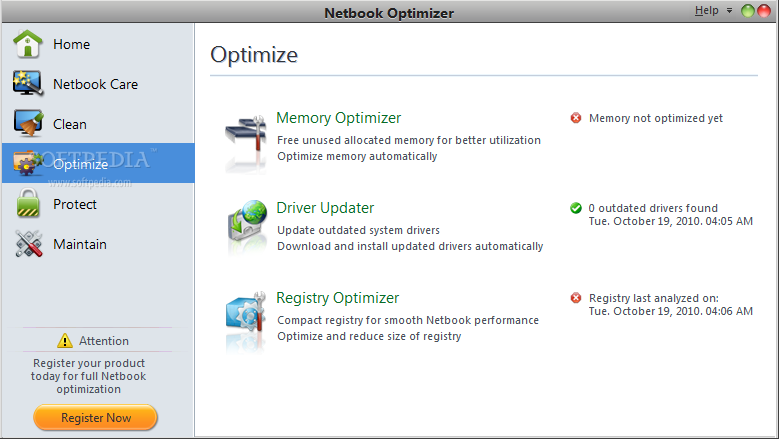This screenshot has width=779, height=439.
Task: Click the Clean broom icon
Action: (28, 123)
